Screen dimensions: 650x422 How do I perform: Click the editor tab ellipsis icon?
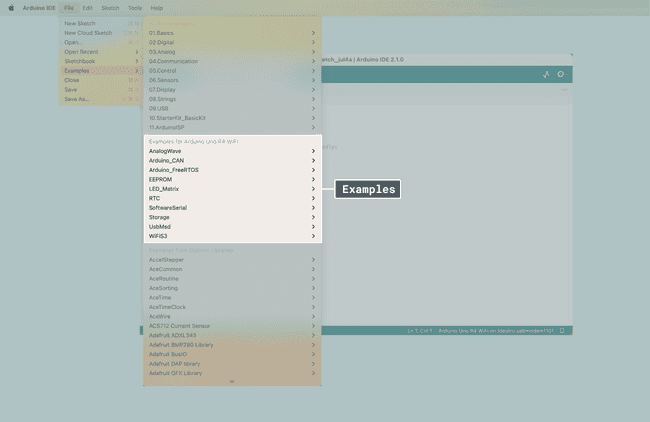pyautogui.click(x=564, y=90)
